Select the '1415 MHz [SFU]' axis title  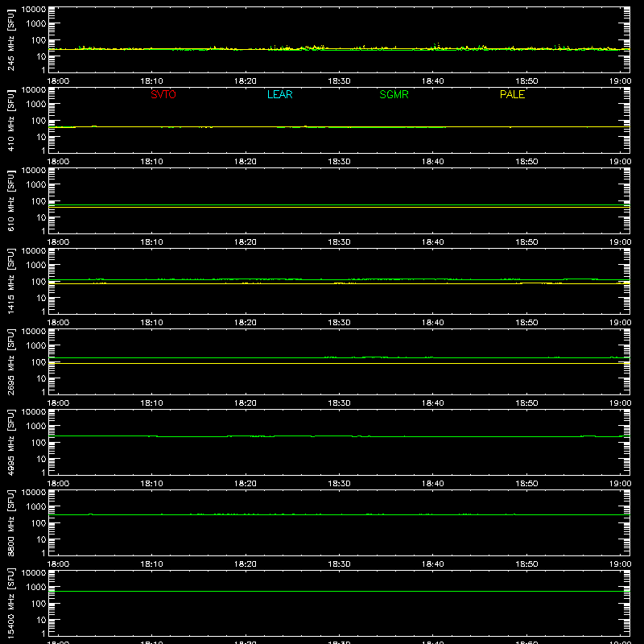[10, 281]
